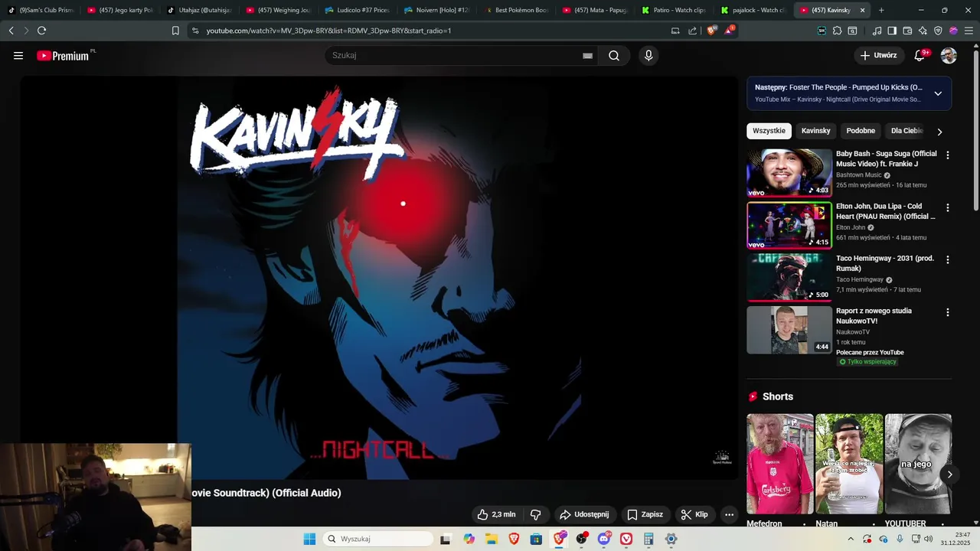Open Bashtown Music channel link
Screen dimensions: 980x551
(858, 175)
